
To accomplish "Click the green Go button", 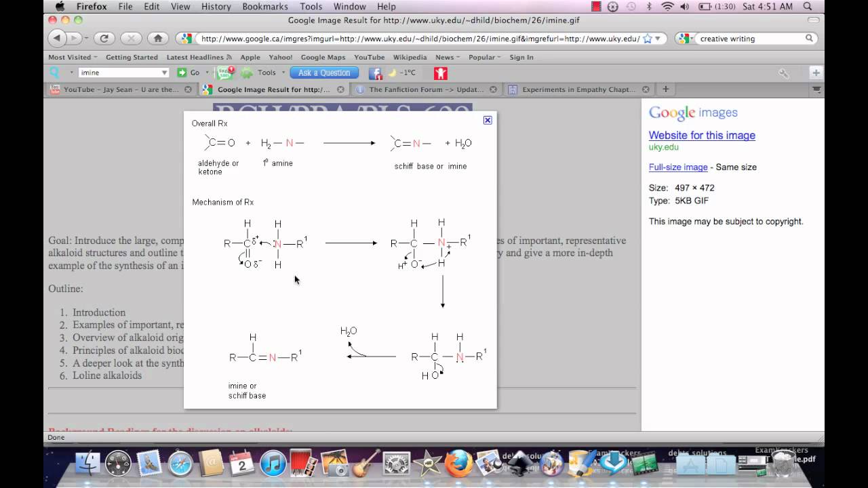I will click(189, 73).
